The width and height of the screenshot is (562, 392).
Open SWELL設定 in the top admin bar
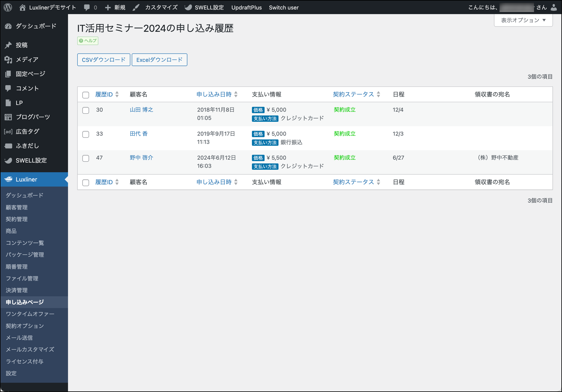pyautogui.click(x=205, y=8)
